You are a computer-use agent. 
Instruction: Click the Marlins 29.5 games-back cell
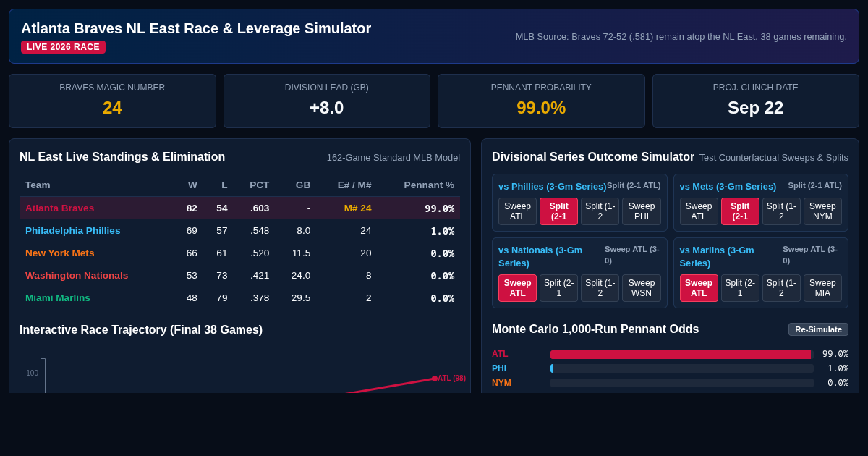pos(300,297)
